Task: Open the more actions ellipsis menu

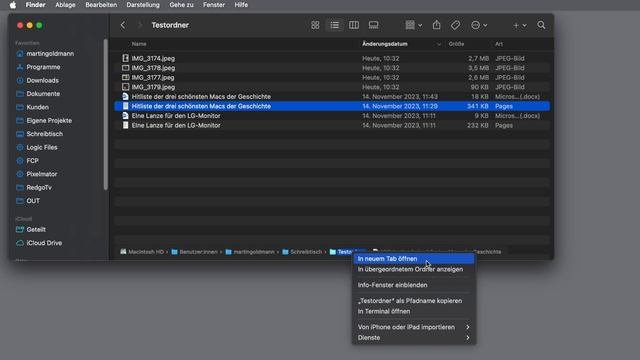Action: click(x=479, y=25)
